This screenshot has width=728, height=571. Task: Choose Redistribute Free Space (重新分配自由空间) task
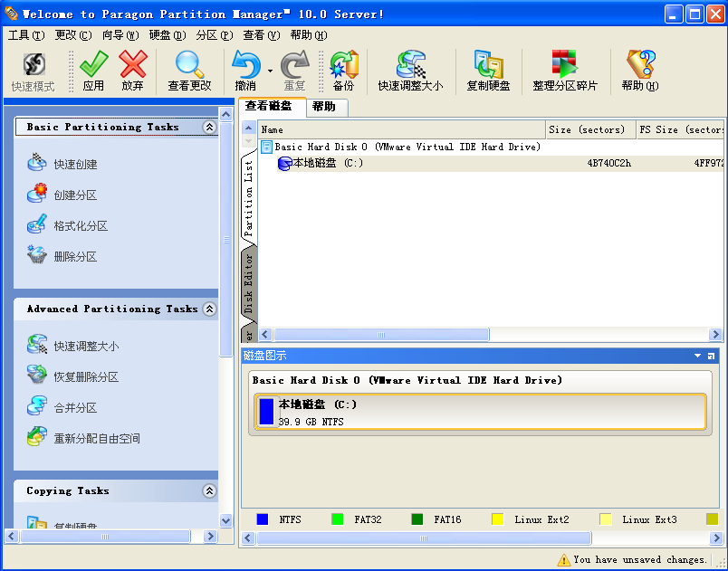click(83, 438)
